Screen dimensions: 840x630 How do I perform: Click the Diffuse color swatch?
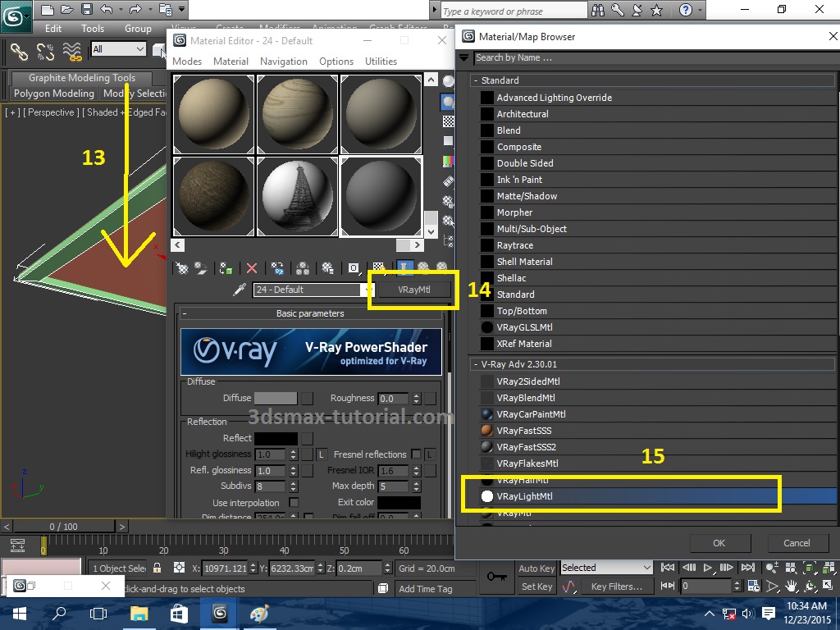click(276, 398)
